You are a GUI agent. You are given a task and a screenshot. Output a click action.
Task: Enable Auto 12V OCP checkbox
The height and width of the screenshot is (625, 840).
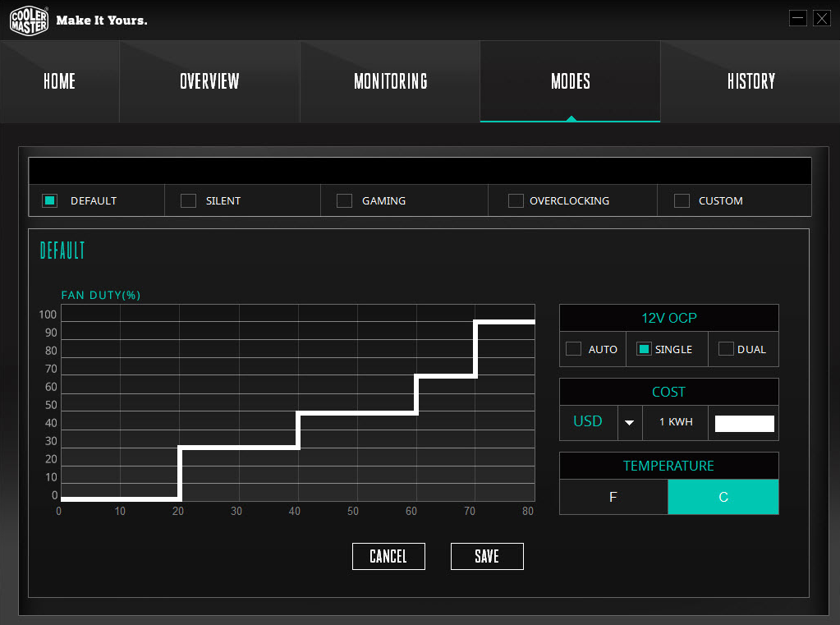pos(573,349)
